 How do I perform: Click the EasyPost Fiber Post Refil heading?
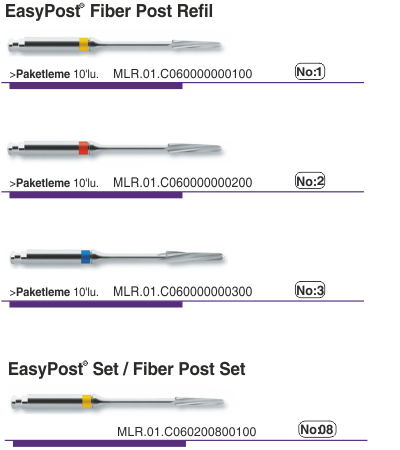[109, 11]
